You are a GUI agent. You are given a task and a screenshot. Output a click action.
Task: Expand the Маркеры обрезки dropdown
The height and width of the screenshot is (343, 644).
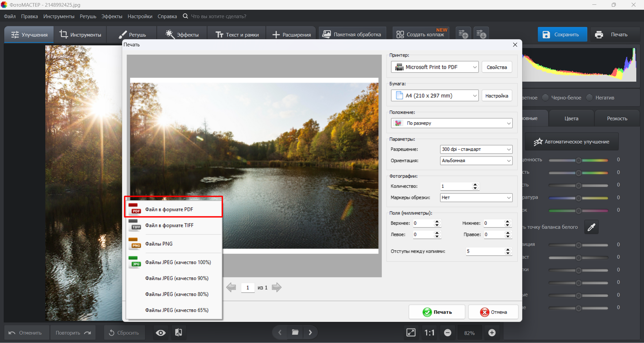[x=476, y=198]
